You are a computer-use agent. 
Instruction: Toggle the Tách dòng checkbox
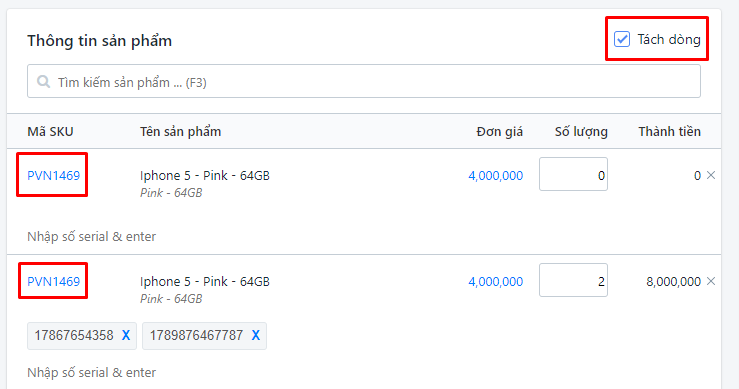click(x=622, y=39)
